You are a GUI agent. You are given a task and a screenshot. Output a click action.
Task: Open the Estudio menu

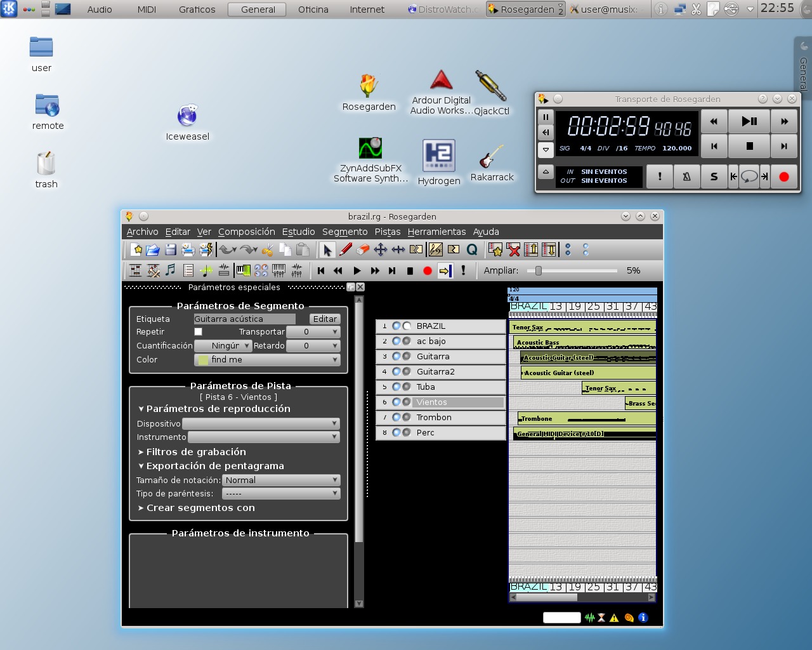pos(299,232)
